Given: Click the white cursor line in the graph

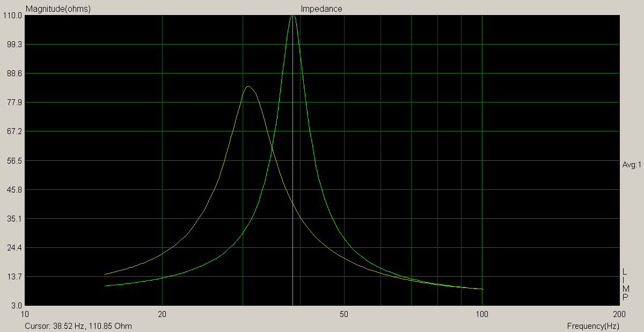Looking at the screenshot, I should (x=292, y=161).
